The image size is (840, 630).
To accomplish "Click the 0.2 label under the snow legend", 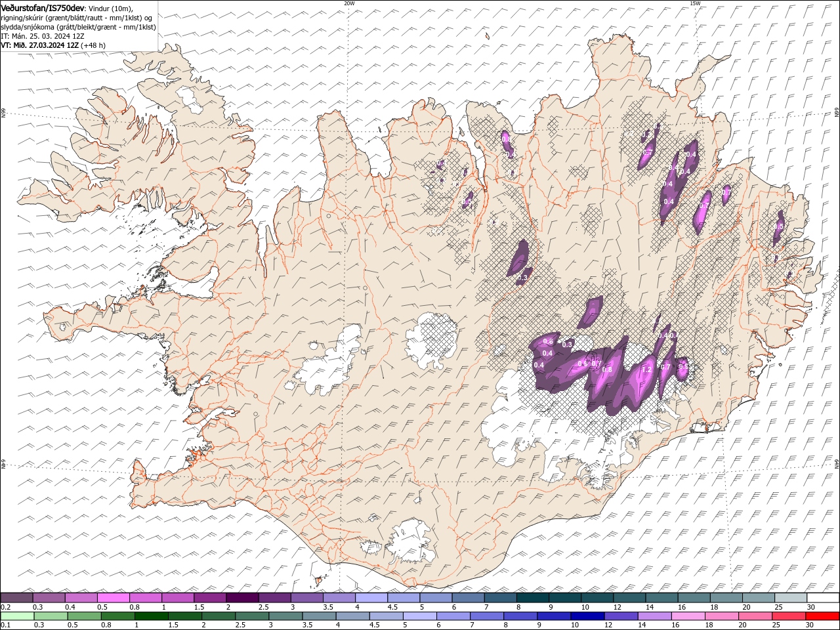I will [5, 607].
